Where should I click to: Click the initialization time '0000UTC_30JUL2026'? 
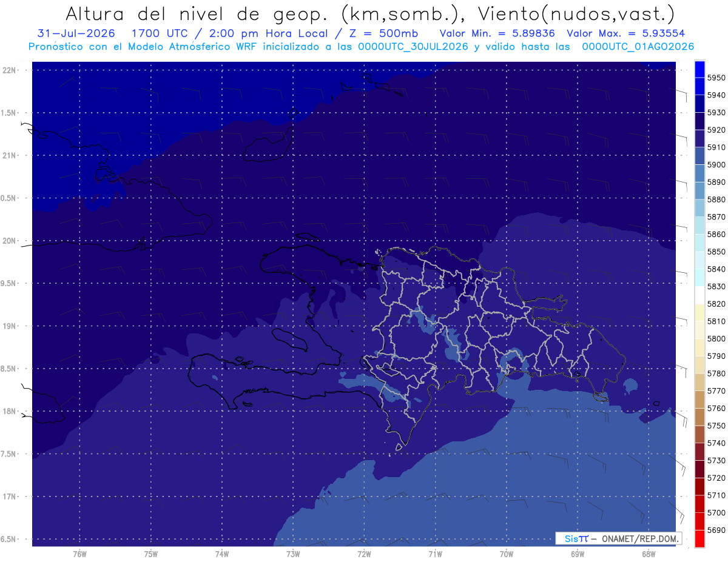[413, 46]
